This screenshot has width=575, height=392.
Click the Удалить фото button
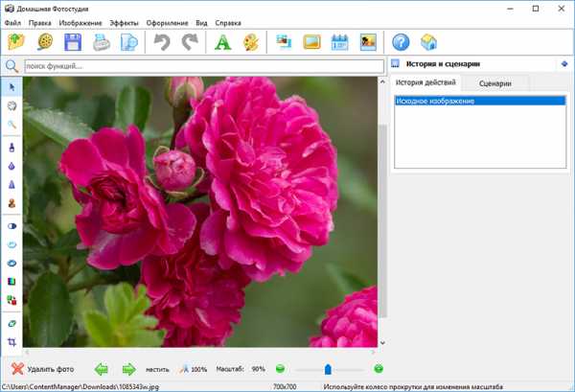click(42, 369)
